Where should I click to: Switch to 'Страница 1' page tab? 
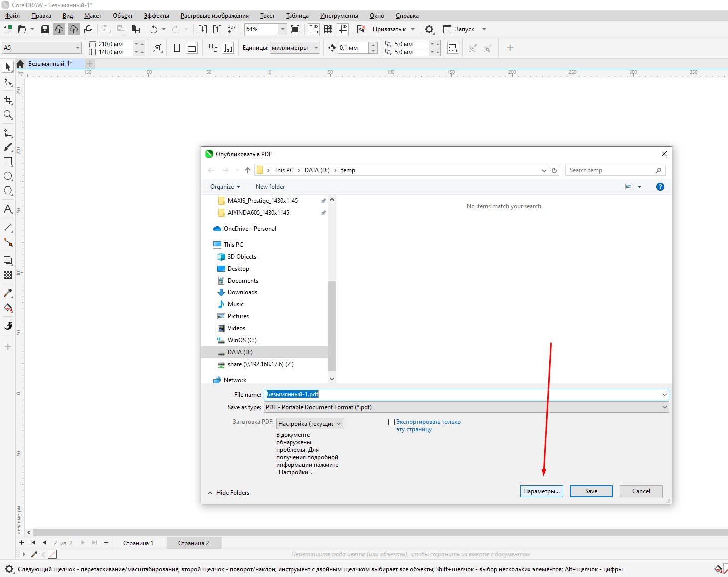pyautogui.click(x=138, y=543)
